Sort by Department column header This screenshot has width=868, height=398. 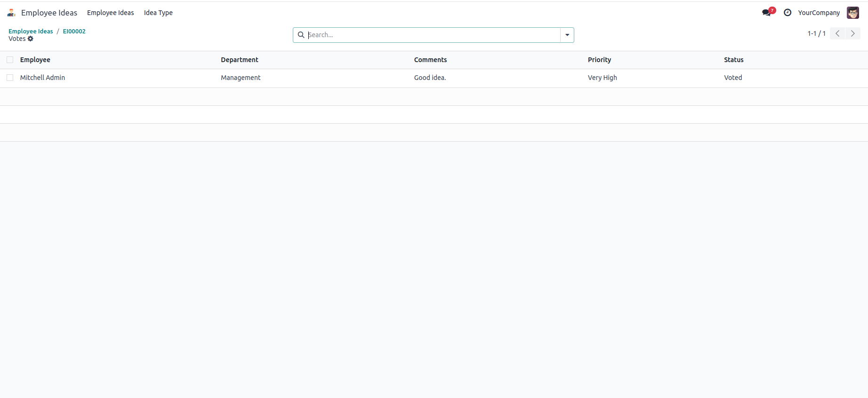240,60
